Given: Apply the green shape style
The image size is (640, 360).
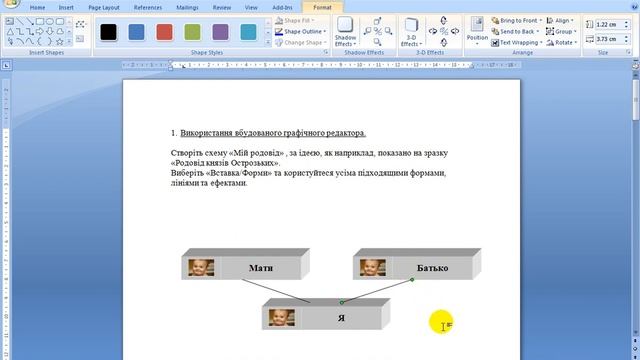Looking at the screenshot, I should (x=192, y=32).
